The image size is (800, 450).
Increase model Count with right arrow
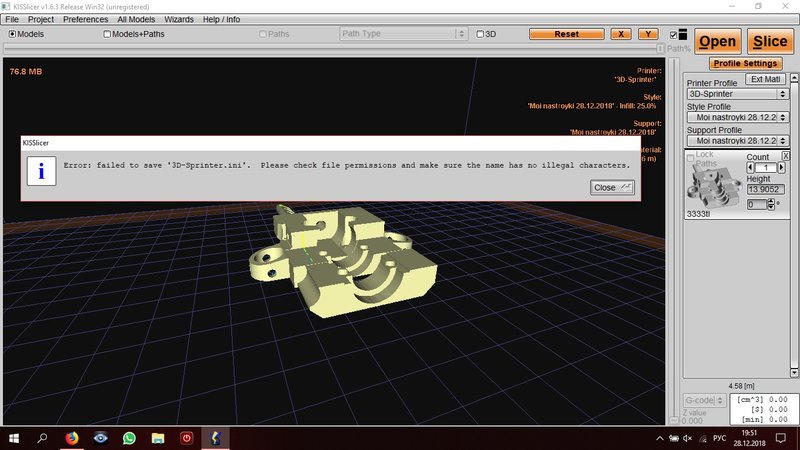coord(783,167)
